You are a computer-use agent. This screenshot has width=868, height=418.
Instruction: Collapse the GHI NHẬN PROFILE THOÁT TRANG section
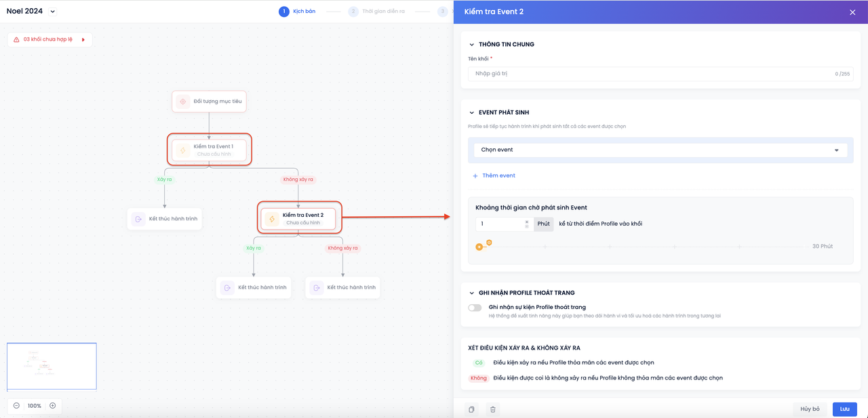(472, 293)
